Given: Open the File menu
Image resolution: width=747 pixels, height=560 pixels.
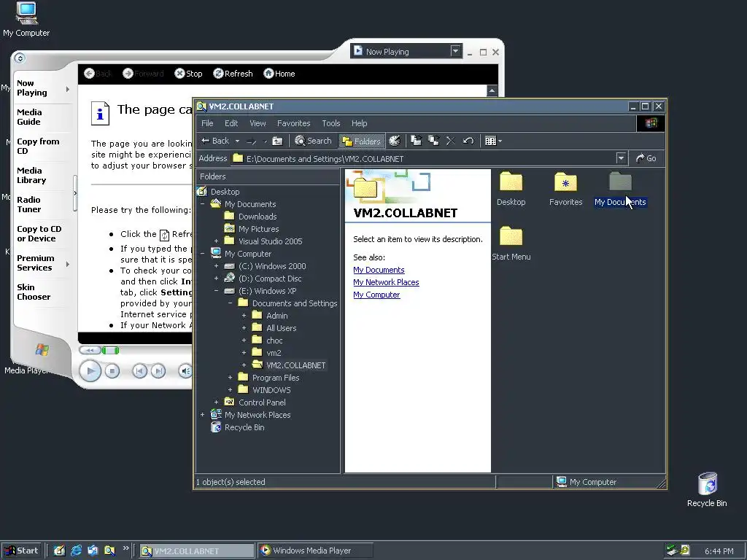Looking at the screenshot, I should pos(207,123).
